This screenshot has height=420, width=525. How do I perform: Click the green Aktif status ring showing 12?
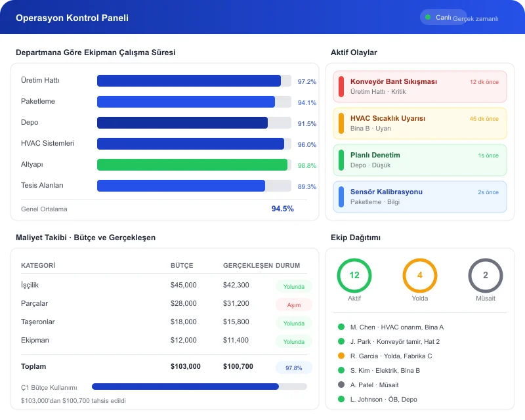pos(354,277)
